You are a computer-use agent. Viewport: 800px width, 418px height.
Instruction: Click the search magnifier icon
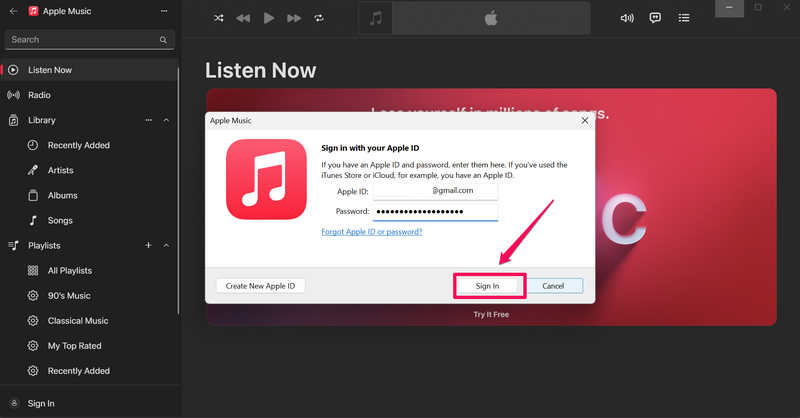[163, 40]
